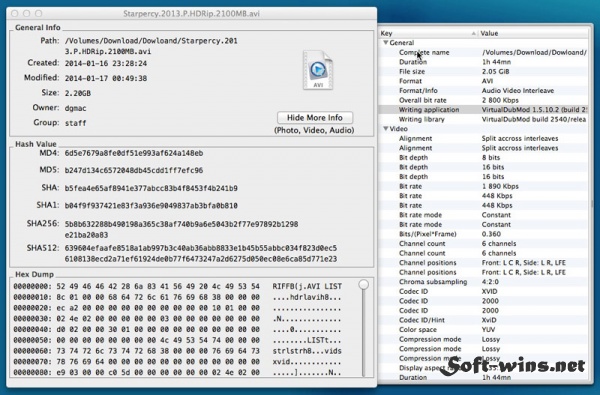Click the Group value staff
Screen dimensions: 600x395
(x=75, y=123)
